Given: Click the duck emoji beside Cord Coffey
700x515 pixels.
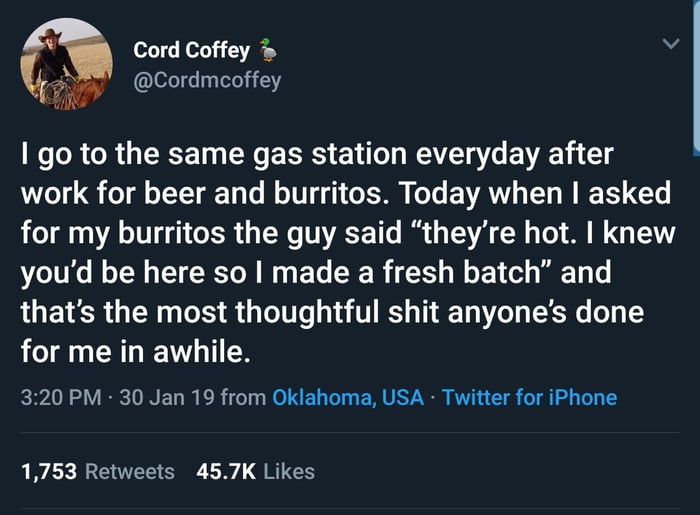Looking at the screenshot, I should coord(265,50).
